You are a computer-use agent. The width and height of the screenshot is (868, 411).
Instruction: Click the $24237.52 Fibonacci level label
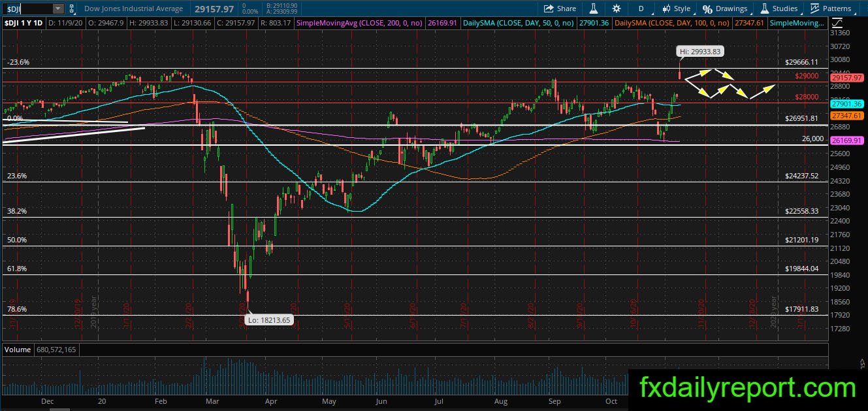tap(801, 176)
